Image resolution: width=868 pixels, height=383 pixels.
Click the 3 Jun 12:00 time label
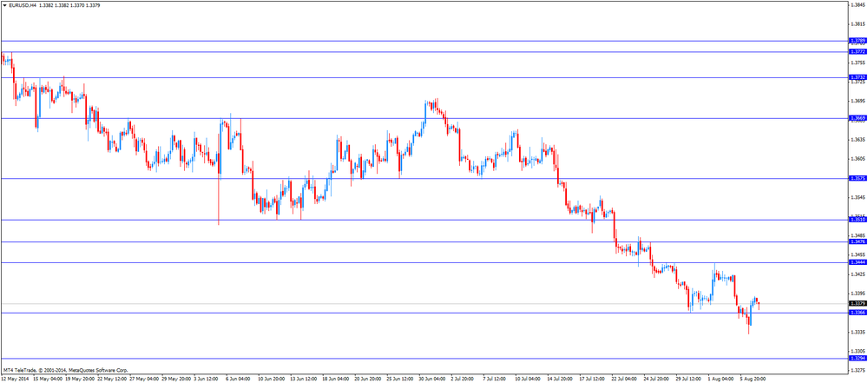(x=205, y=379)
